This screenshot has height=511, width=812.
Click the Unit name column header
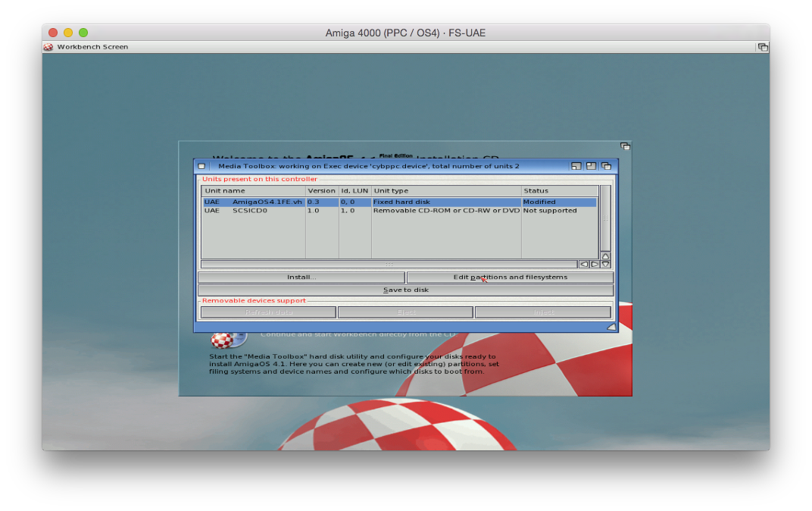[253, 191]
